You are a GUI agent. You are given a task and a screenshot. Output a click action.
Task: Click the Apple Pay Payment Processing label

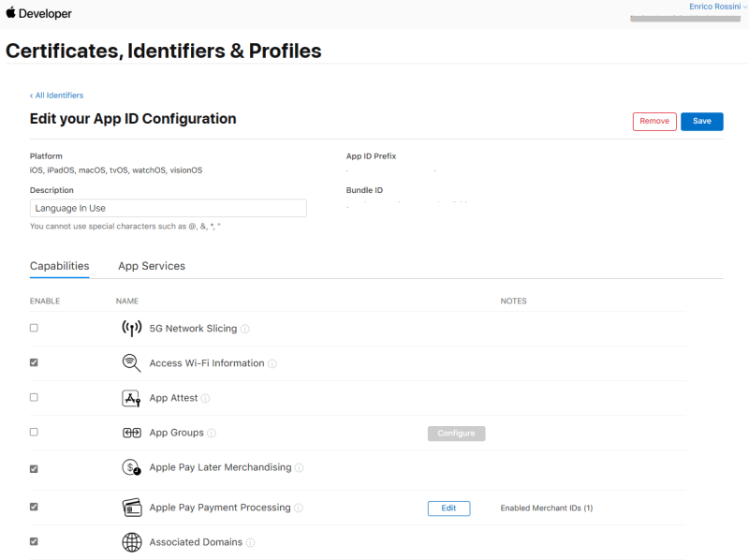[x=220, y=508]
